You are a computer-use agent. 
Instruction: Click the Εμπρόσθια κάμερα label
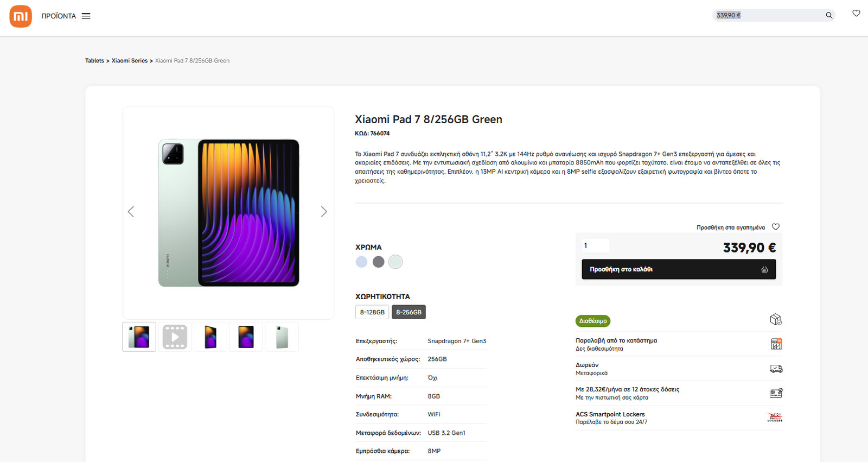(x=383, y=451)
